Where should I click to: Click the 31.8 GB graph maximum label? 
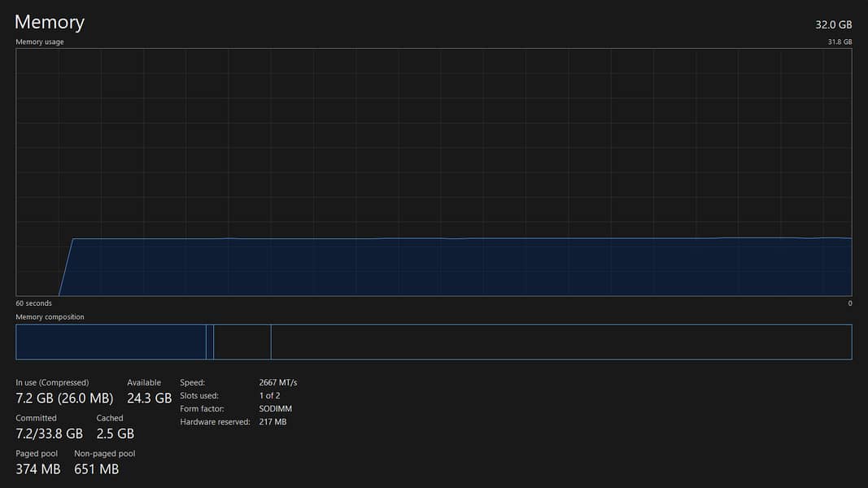pos(840,41)
